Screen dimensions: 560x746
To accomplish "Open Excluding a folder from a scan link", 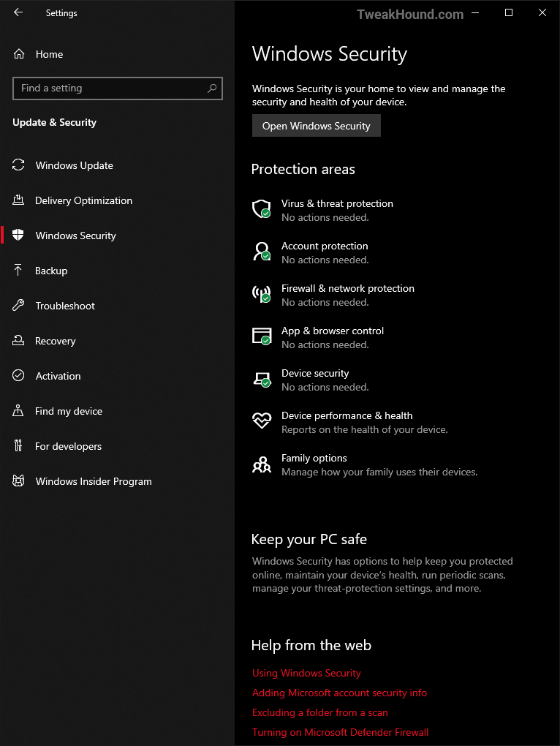I will (320, 712).
